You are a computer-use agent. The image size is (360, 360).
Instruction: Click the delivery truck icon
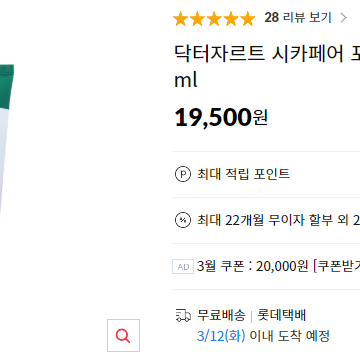183,315
